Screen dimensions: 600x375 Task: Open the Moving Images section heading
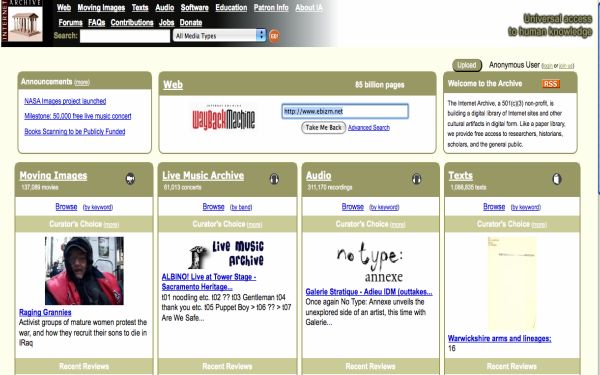click(53, 176)
